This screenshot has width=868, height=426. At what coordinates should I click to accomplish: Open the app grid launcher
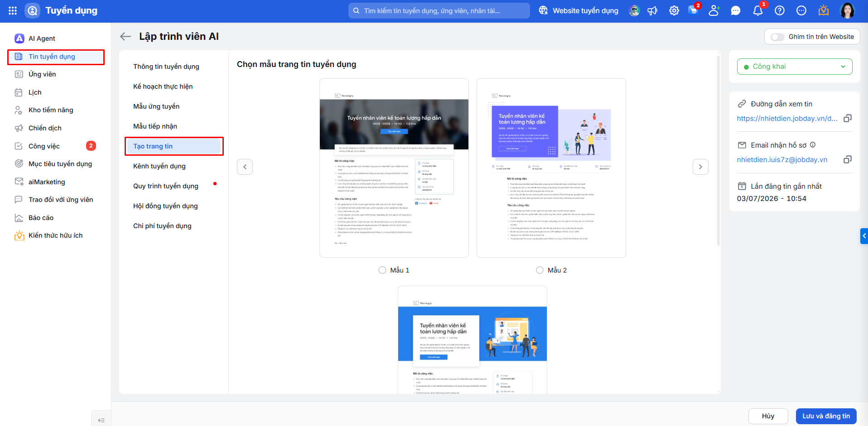click(x=13, y=10)
